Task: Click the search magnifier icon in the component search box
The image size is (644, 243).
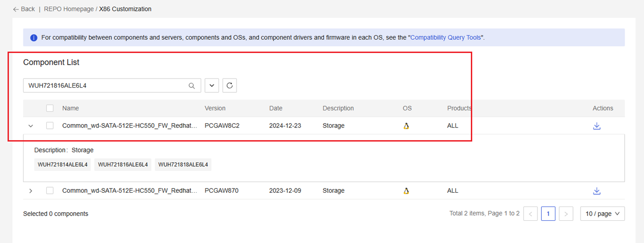Action: (x=192, y=86)
